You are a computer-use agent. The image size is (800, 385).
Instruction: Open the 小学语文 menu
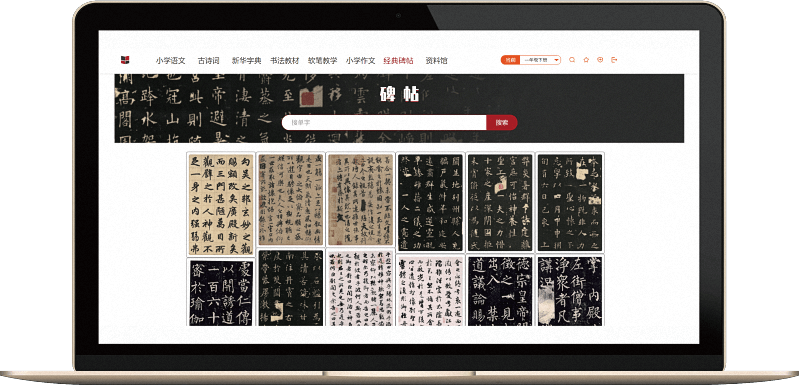click(170, 61)
